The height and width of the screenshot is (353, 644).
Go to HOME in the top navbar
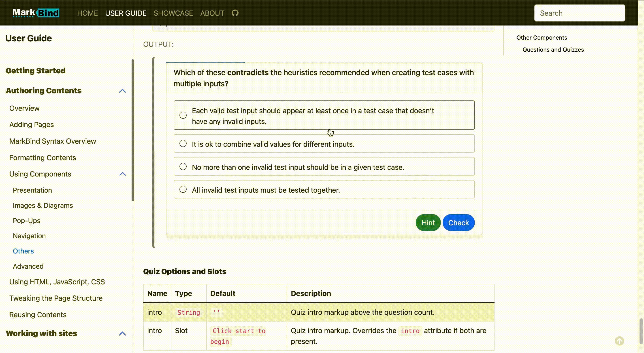(x=87, y=13)
